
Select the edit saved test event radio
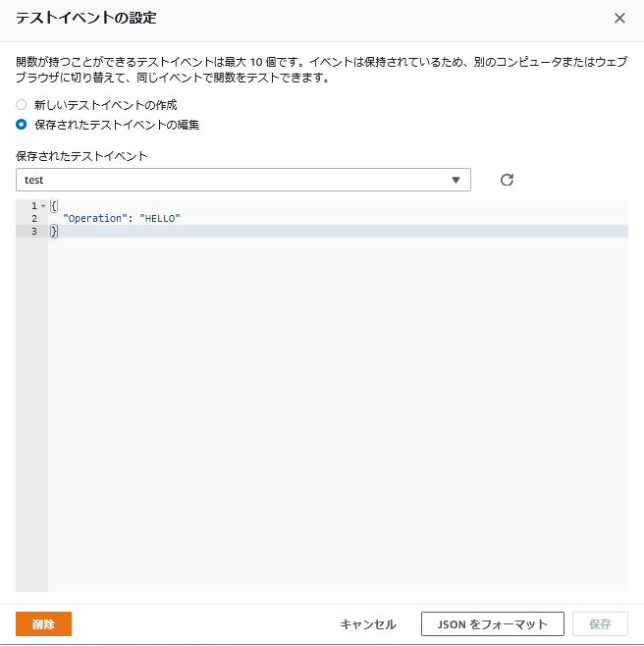point(21,125)
